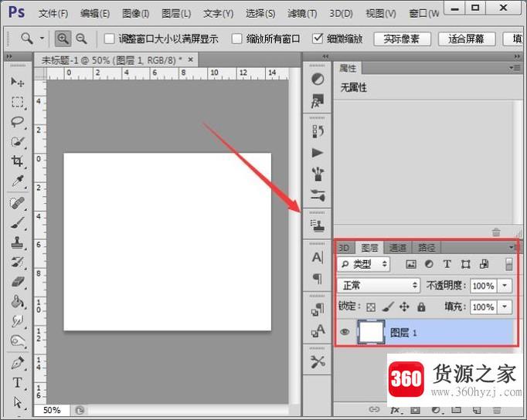527x420 pixels.
Task: Open the collapsed Styles fx panel icon
Action: click(318, 100)
